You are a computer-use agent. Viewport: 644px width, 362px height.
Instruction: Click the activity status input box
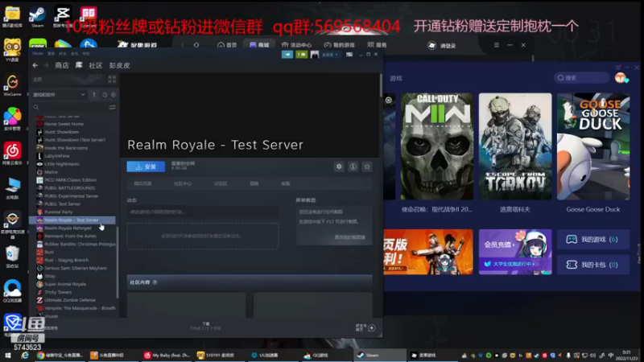(203, 212)
